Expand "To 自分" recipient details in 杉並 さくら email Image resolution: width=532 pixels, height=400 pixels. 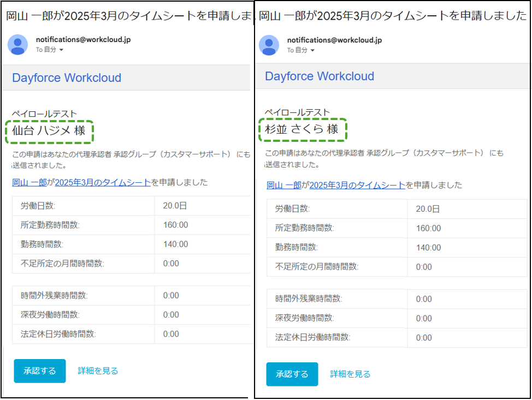pos(301,50)
